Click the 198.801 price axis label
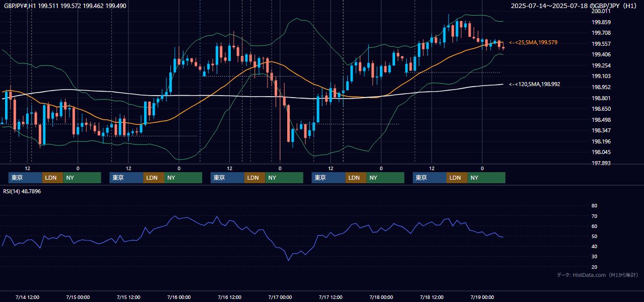Image resolution: width=644 pixels, height=302 pixels. click(x=601, y=98)
